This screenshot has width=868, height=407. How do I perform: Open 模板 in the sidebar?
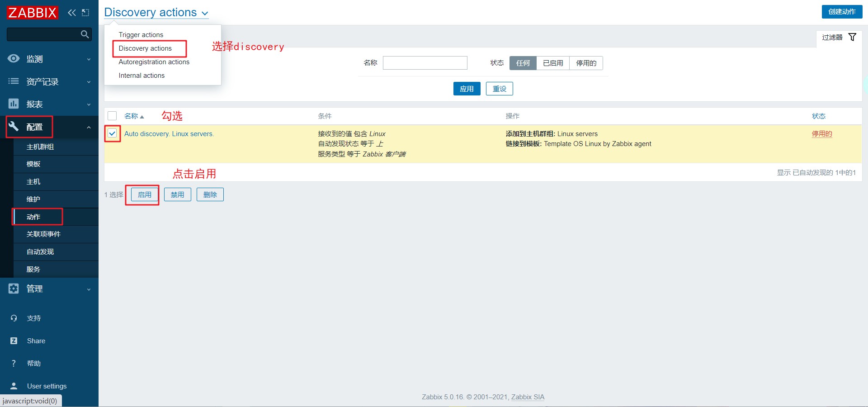click(x=56, y=164)
